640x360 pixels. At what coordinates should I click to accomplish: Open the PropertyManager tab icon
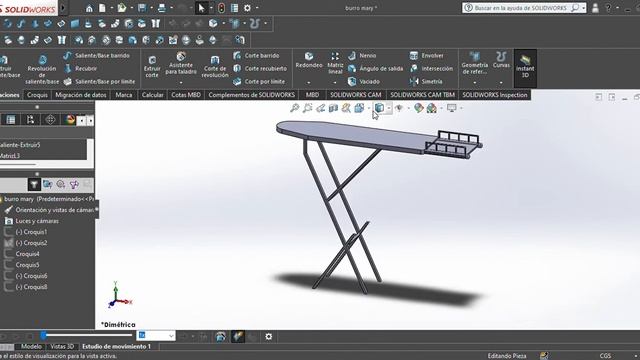[11, 120]
